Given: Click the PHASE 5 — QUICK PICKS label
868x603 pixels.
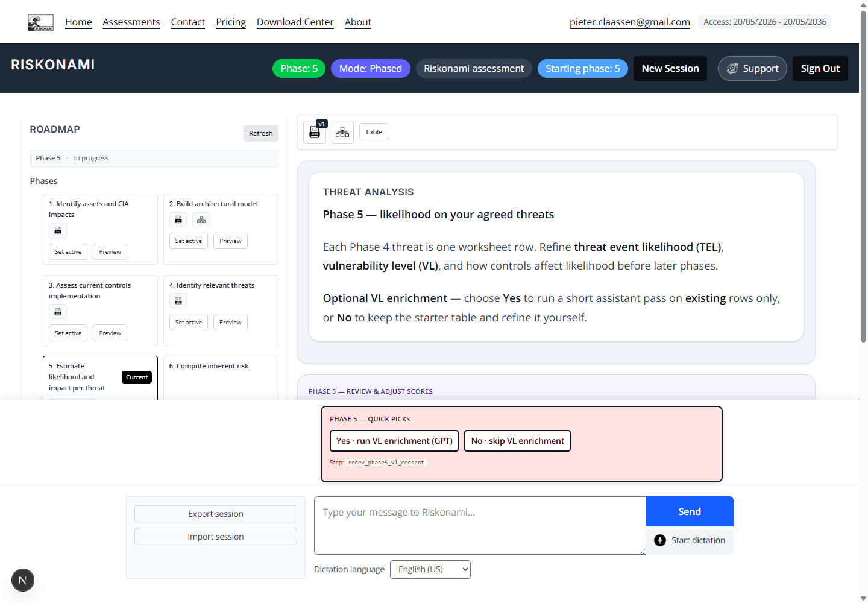Looking at the screenshot, I should (370, 420).
